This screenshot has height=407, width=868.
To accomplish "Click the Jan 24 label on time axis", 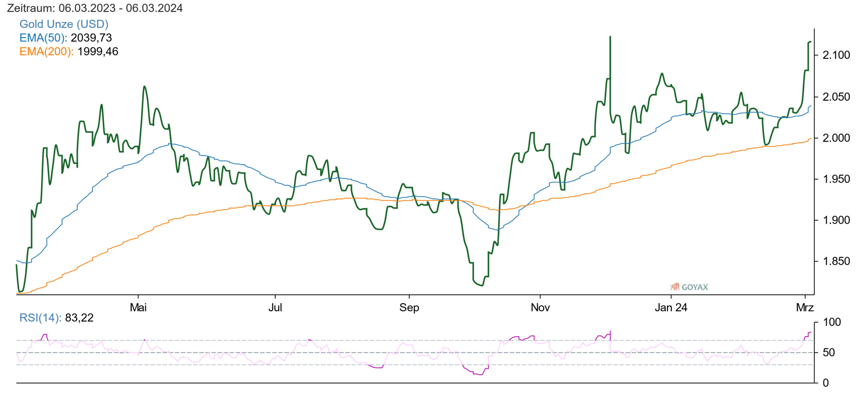I will (671, 307).
